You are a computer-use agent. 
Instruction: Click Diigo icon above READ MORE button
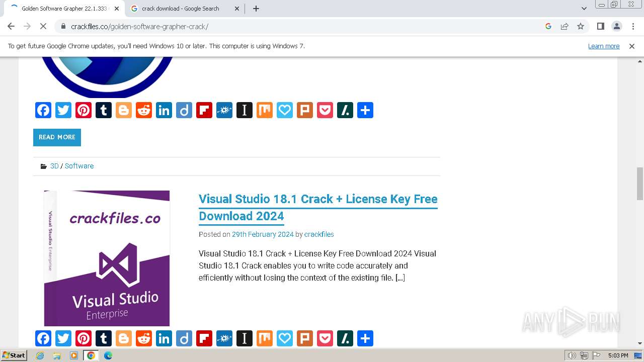pos(184,110)
